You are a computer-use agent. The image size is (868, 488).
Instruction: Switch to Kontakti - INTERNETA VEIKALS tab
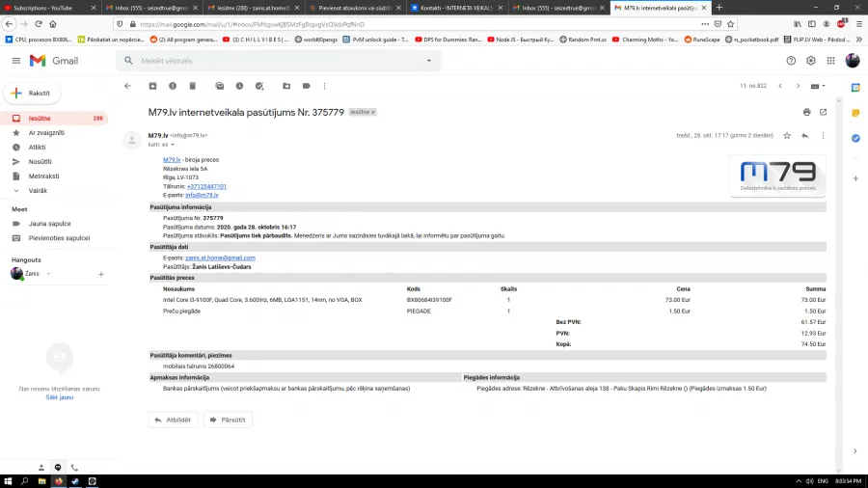point(456,8)
